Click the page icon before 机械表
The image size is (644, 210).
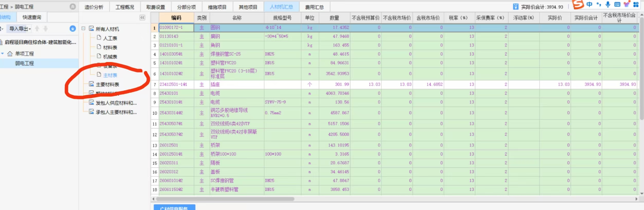click(x=99, y=56)
